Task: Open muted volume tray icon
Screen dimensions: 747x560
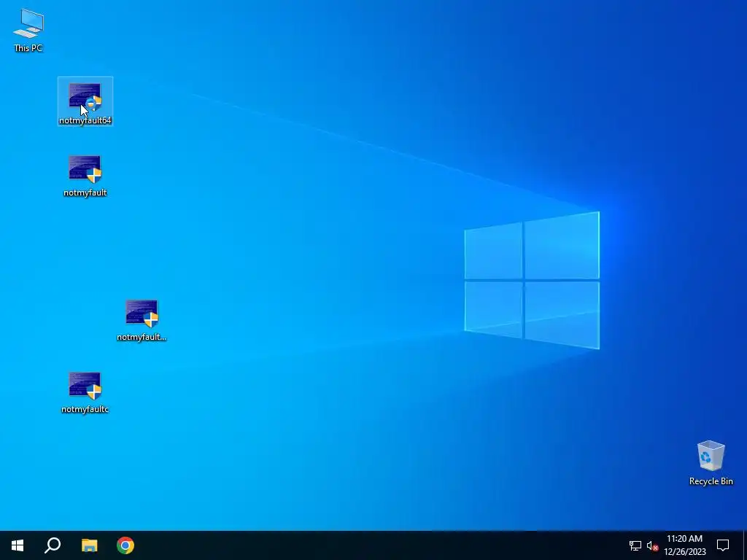Action: [652, 545]
